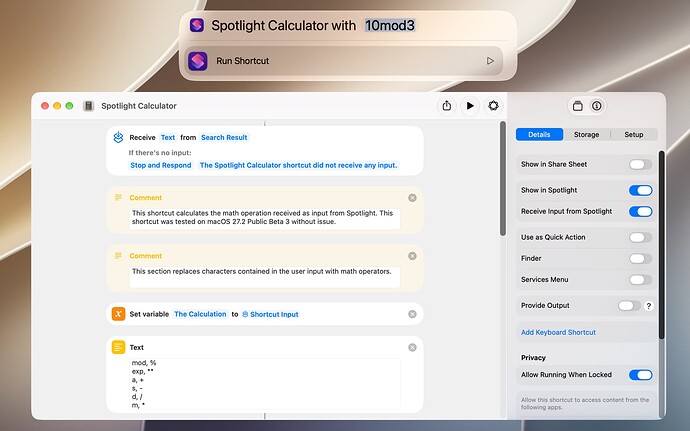Remove the first Comment action
The image size is (690, 431).
click(412, 198)
